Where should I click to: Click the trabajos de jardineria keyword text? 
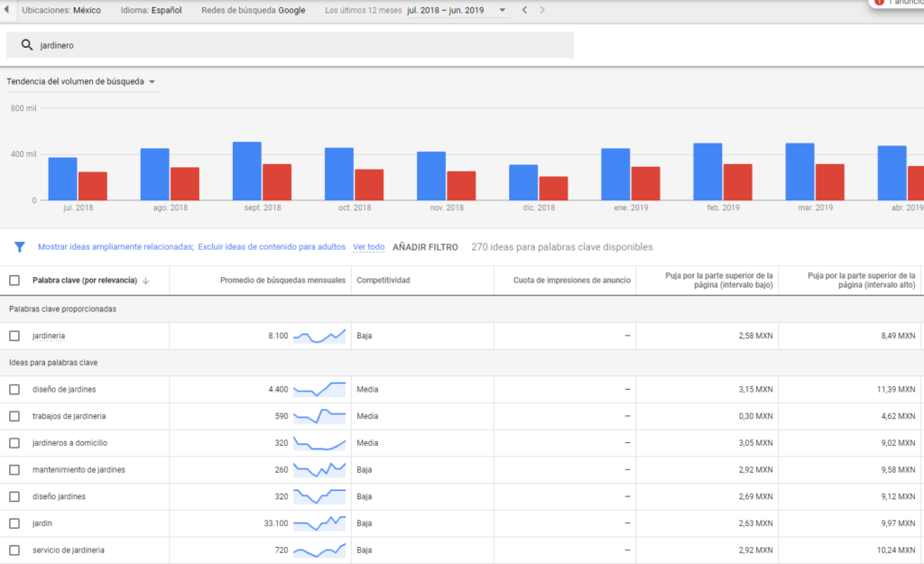[x=69, y=416]
